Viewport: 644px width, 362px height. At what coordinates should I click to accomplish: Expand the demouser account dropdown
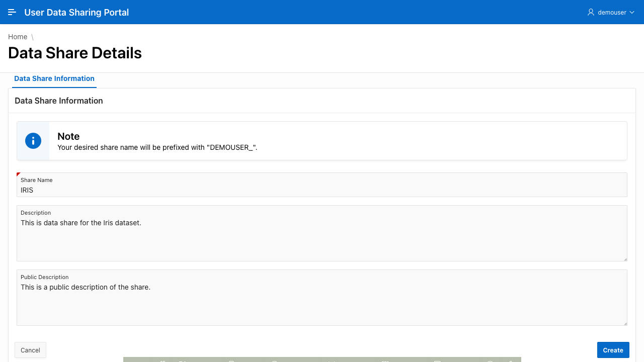pos(611,12)
